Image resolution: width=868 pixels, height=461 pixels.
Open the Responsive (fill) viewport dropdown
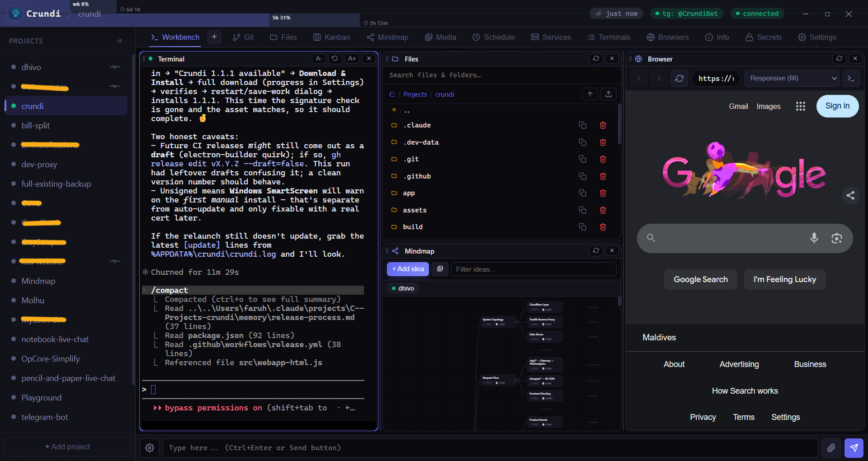pyautogui.click(x=792, y=78)
